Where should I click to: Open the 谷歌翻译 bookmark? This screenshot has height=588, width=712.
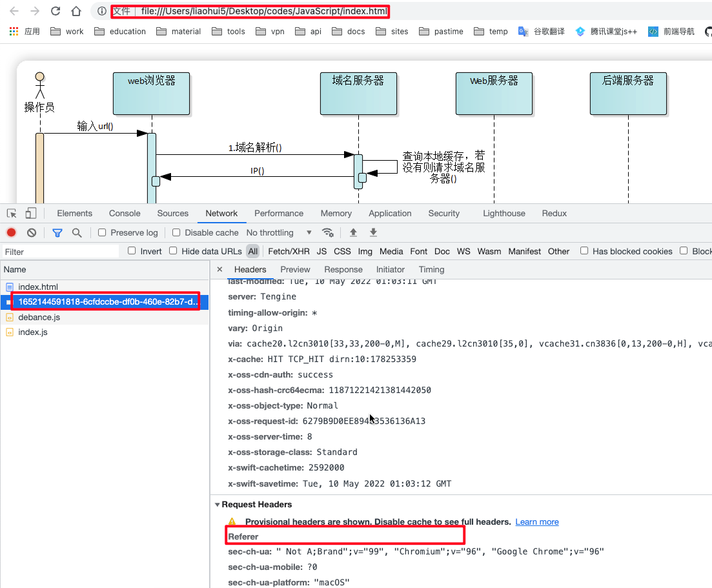point(542,32)
